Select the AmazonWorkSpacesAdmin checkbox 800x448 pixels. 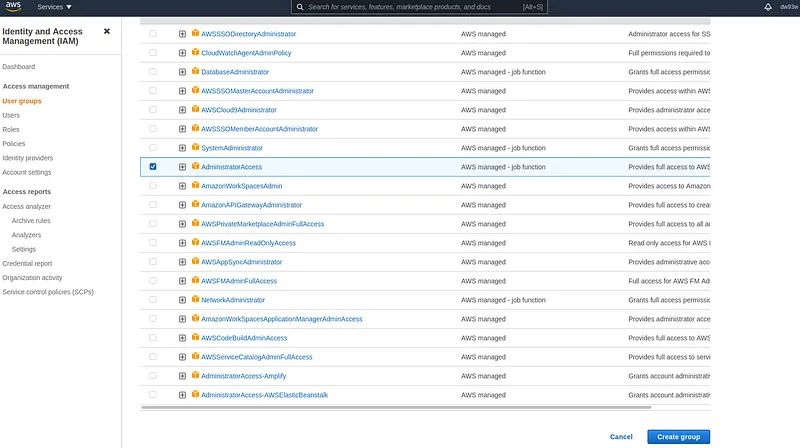pyautogui.click(x=153, y=186)
